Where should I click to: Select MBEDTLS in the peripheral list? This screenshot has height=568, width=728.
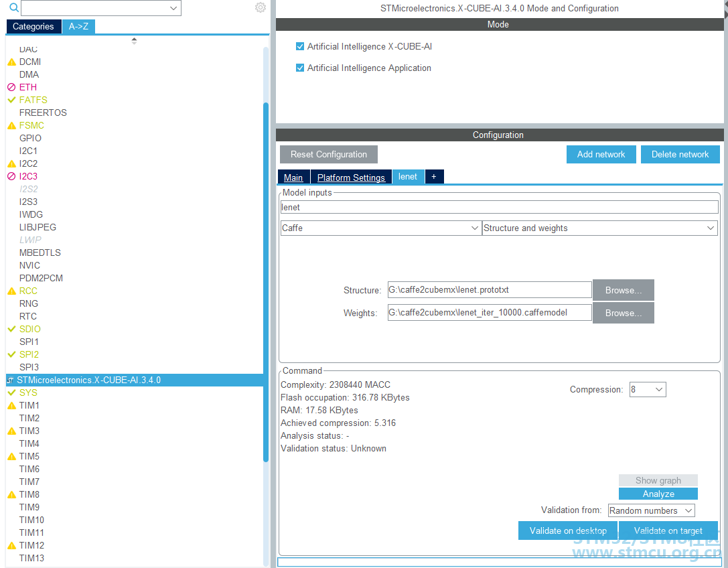coord(40,253)
